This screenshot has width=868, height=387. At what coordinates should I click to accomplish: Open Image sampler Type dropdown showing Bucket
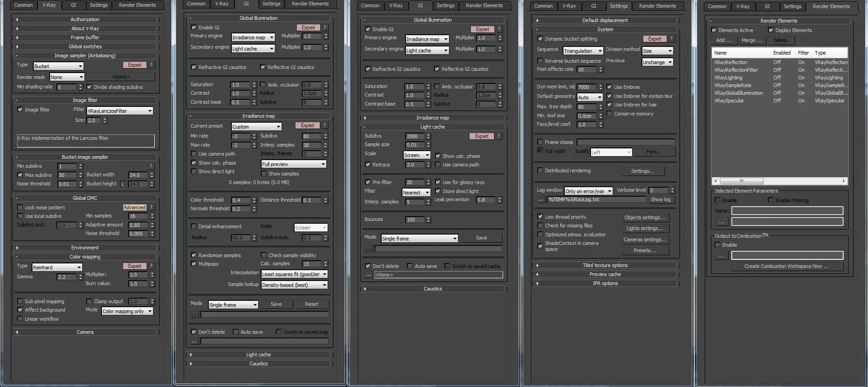tap(58, 66)
